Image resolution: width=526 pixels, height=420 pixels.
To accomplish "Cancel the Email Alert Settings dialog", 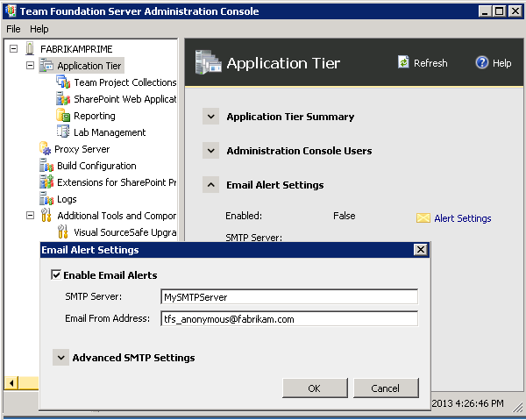I will coord(386,388).
